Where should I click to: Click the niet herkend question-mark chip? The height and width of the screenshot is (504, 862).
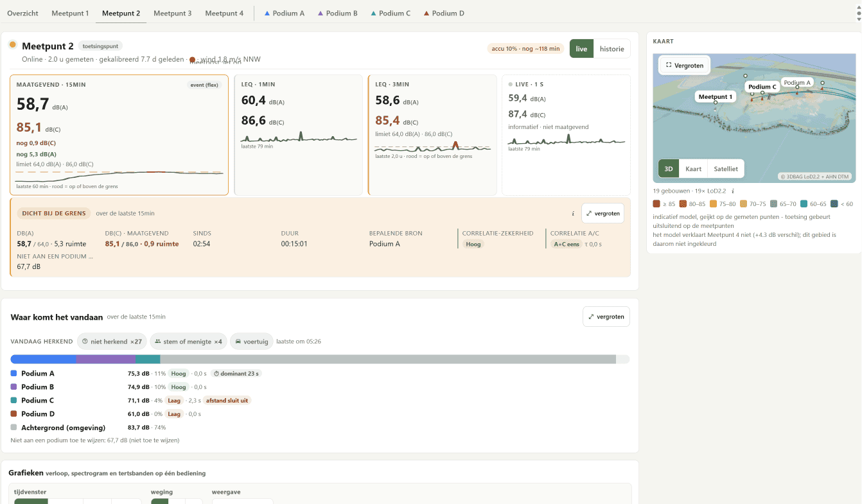(x=112, y=342)
